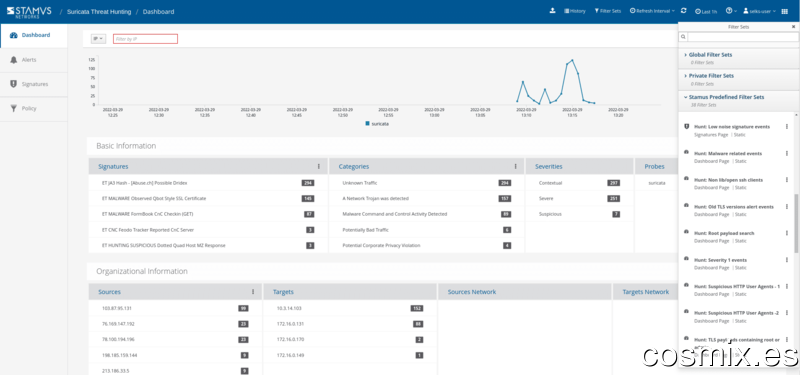Open kebab menu for Sources table
800x375 pixels.
coord(253,292)
